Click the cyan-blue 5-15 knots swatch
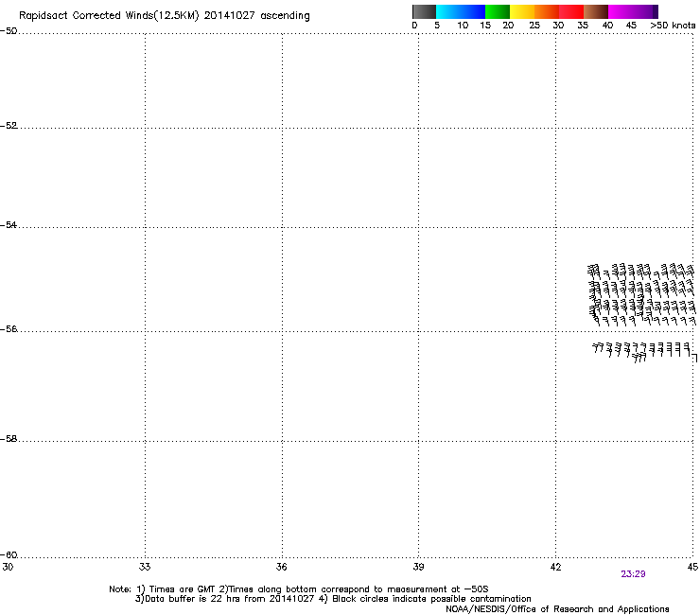This screenshot has width=700, height=615. pos(461,11)
